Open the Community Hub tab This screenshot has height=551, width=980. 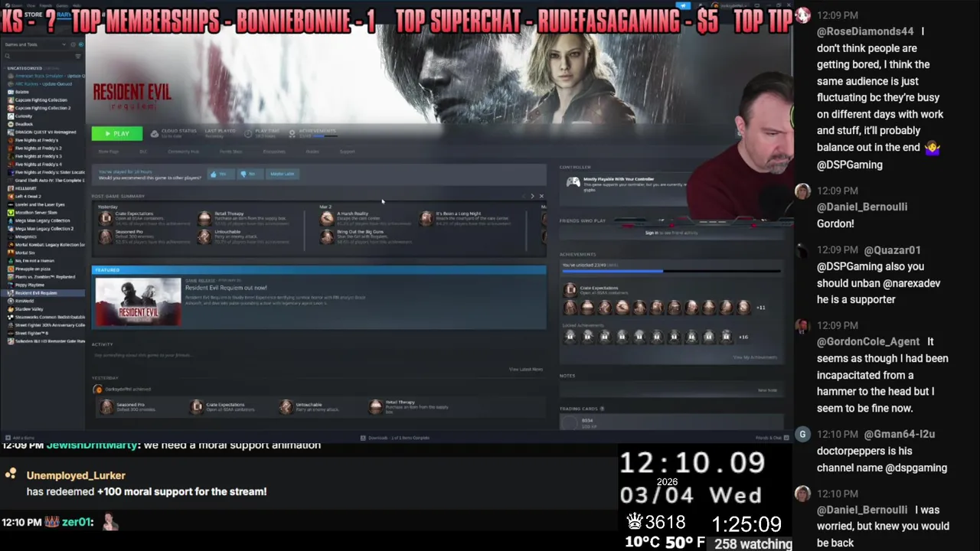click(183, 152)
